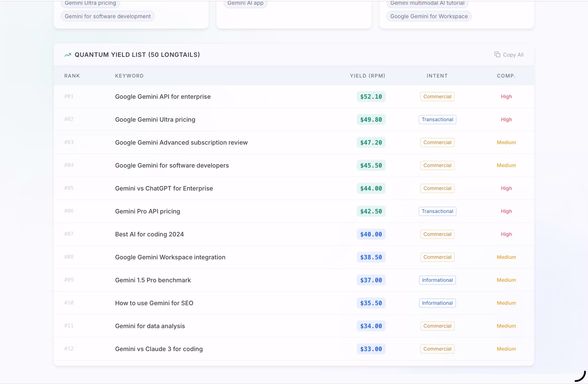Select the Google Gemini for Workspace tag

click(429, 16)
